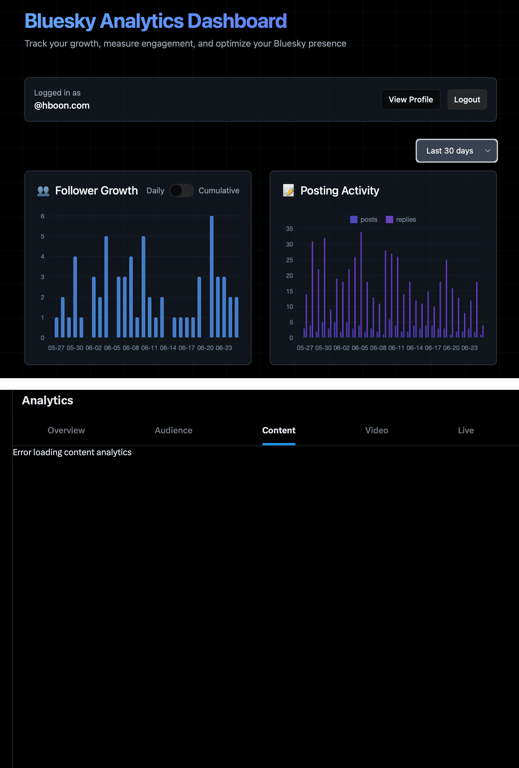Open the Live analytics tab
Image resolution: width=519 pixels, height=768 pixels.
coord(466,431)
